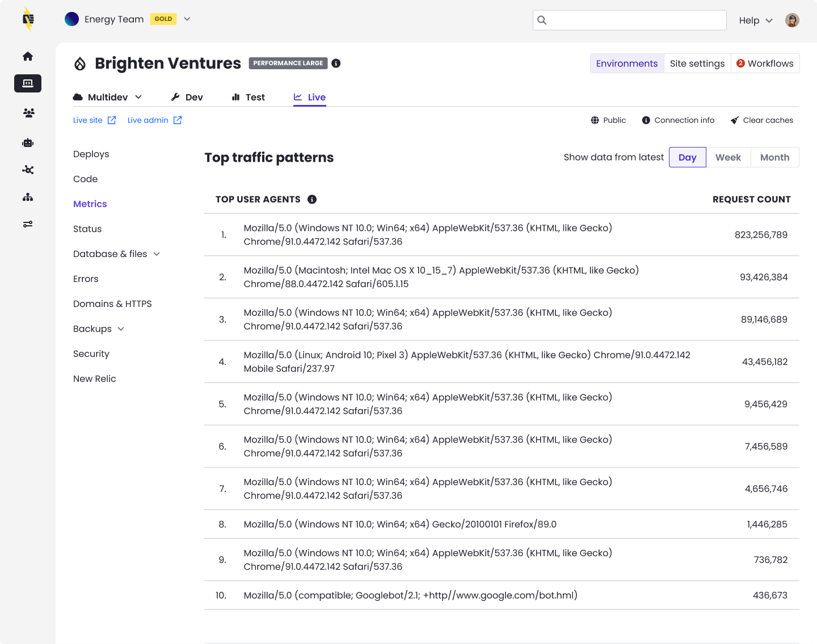Select the Firefox/89.0 user agent row
The height and width of the screenshot is (644, 817).
(502, 524)
